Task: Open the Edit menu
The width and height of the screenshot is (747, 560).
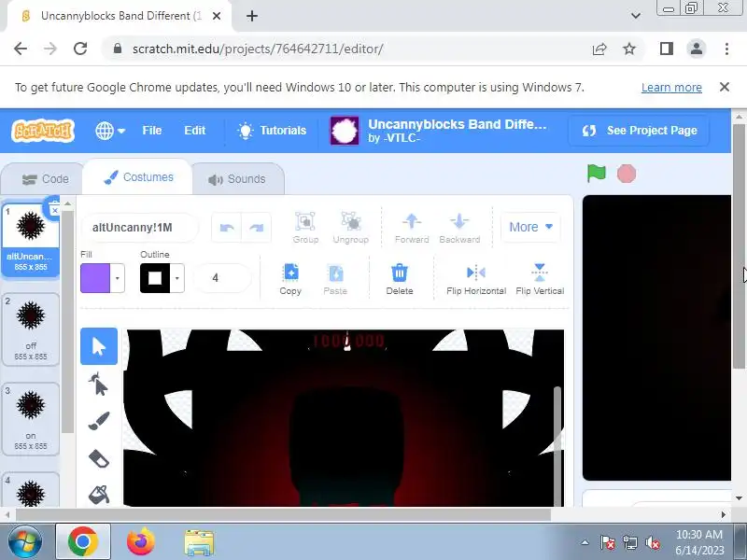Action: pyautogui.click(x=195, y=131)
